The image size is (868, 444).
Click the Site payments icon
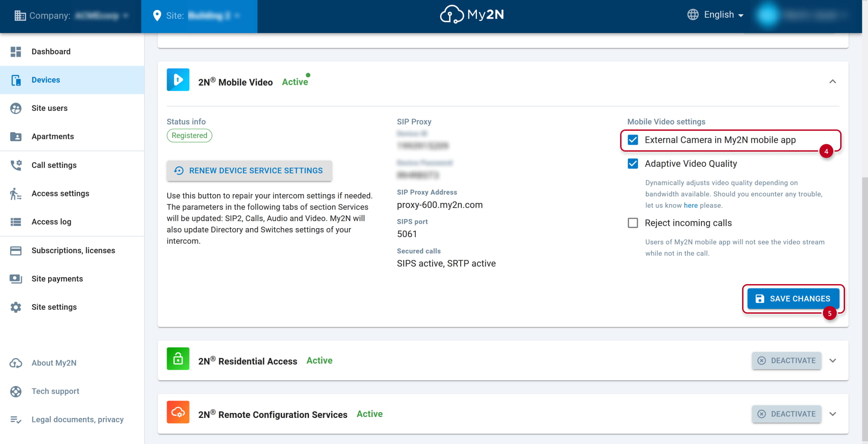point(16,278)
